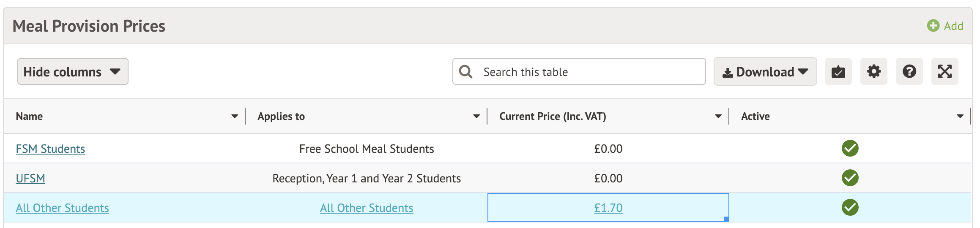Open the Download dropdown menu
The height and width of the screenshot is (228, 980).
click(765, 72)
